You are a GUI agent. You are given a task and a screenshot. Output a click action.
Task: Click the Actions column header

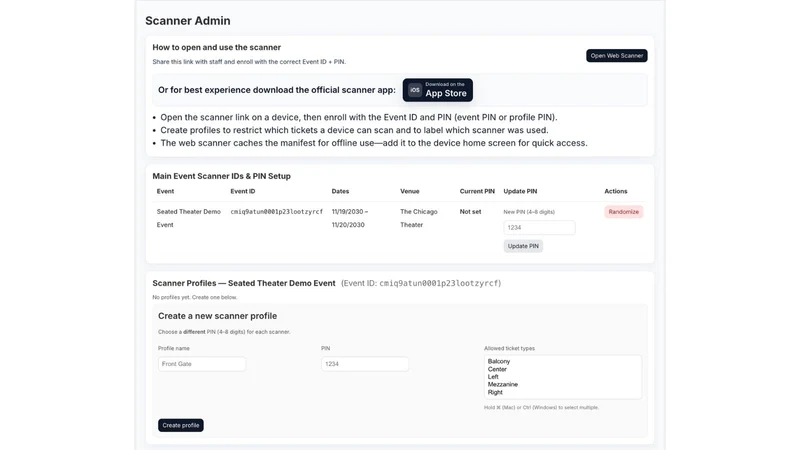[616, 191]
